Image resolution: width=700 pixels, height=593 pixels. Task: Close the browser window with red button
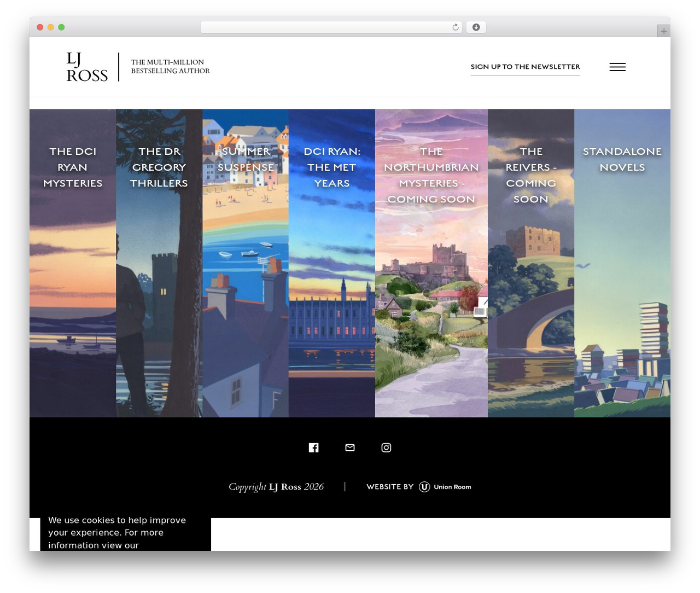point(40,27)
